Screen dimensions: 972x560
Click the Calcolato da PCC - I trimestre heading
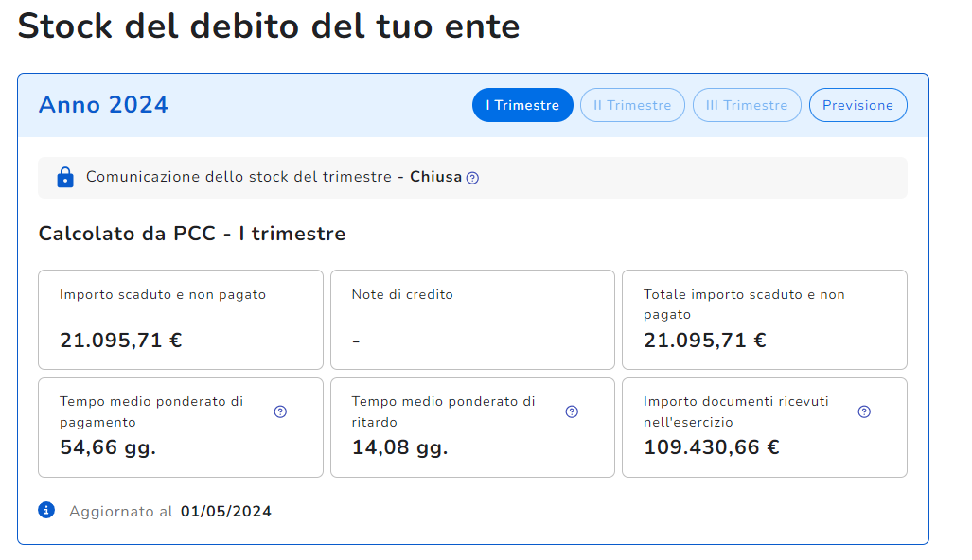coord(192,234)
